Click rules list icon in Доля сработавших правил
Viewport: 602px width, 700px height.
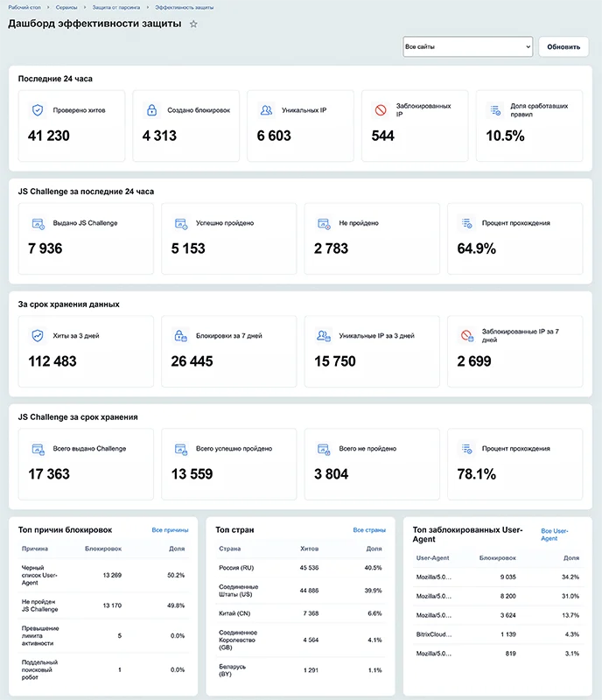[x=495, y=110]
